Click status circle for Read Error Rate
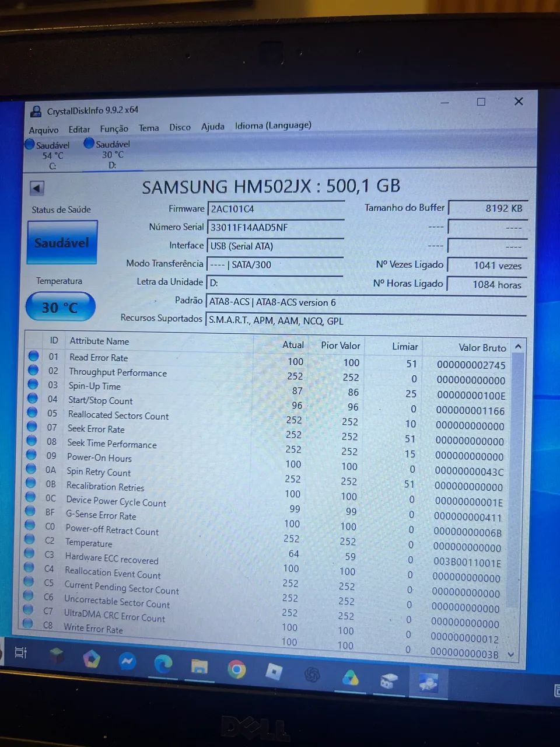This screenshot has height=747, width=560. pyautogui.click(x=34, y=355)
